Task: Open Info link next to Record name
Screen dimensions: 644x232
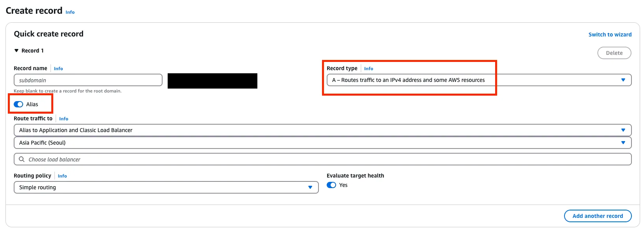Action: tap(58, 69)
